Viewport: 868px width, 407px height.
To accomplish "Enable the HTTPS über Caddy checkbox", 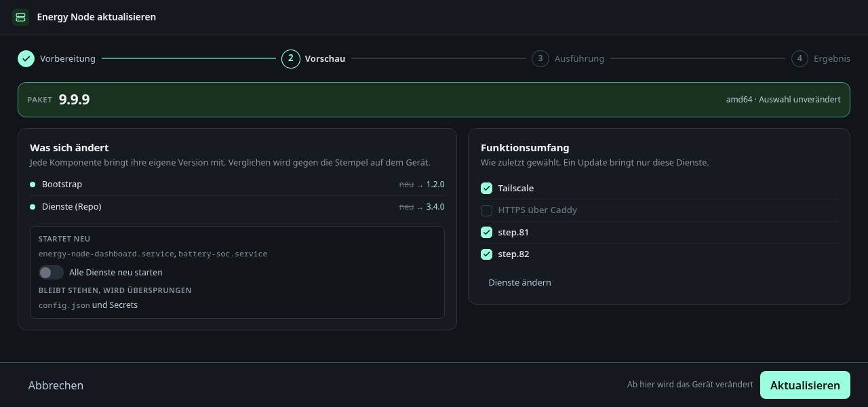I will click(486, 210).
